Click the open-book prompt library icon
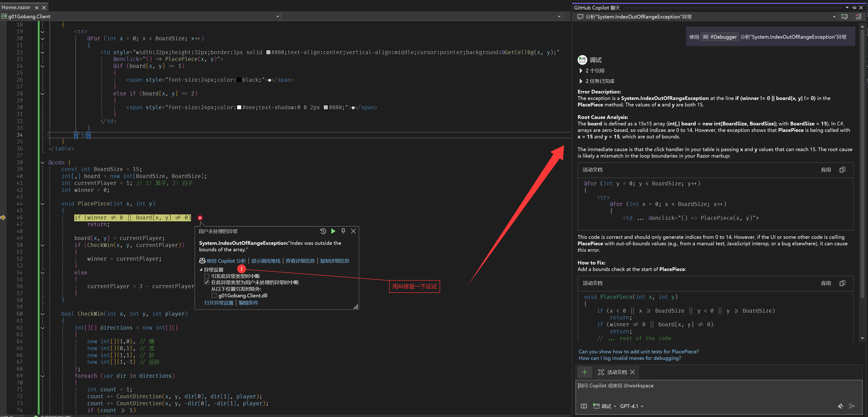 (584, 406)
